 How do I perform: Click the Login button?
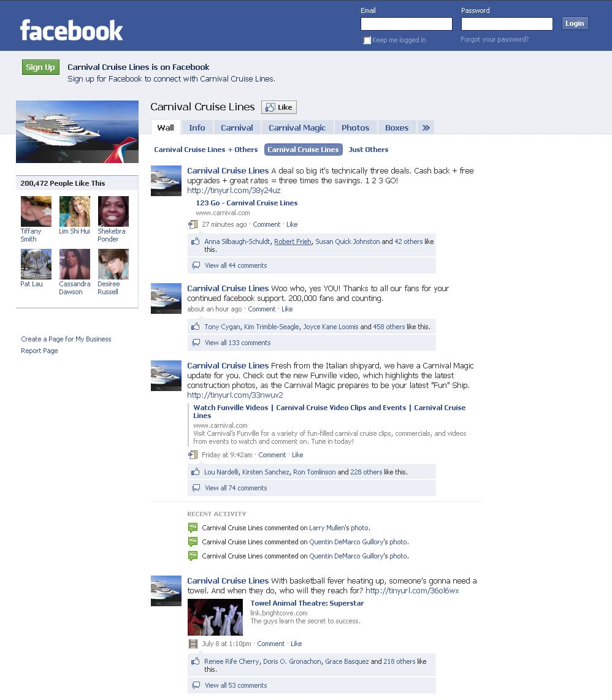575,23
